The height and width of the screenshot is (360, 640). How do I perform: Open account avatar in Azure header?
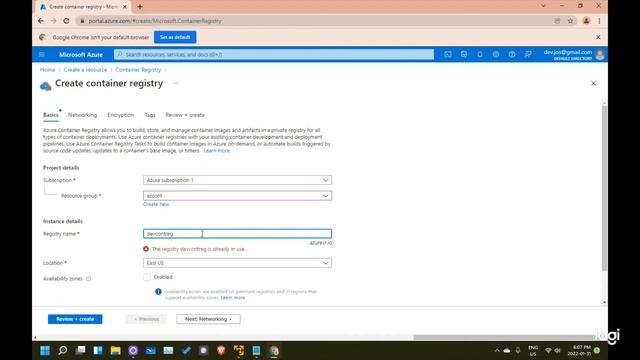[600, 54]
